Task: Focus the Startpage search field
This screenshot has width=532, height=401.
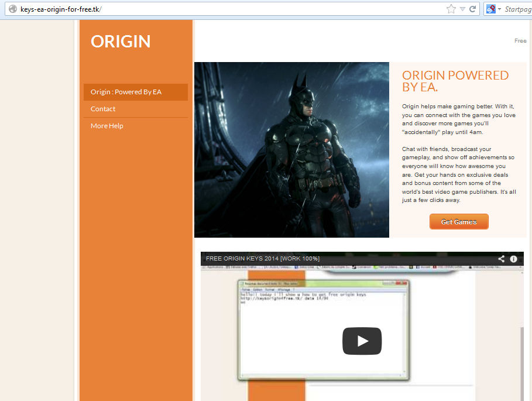Action: point(518,9)
